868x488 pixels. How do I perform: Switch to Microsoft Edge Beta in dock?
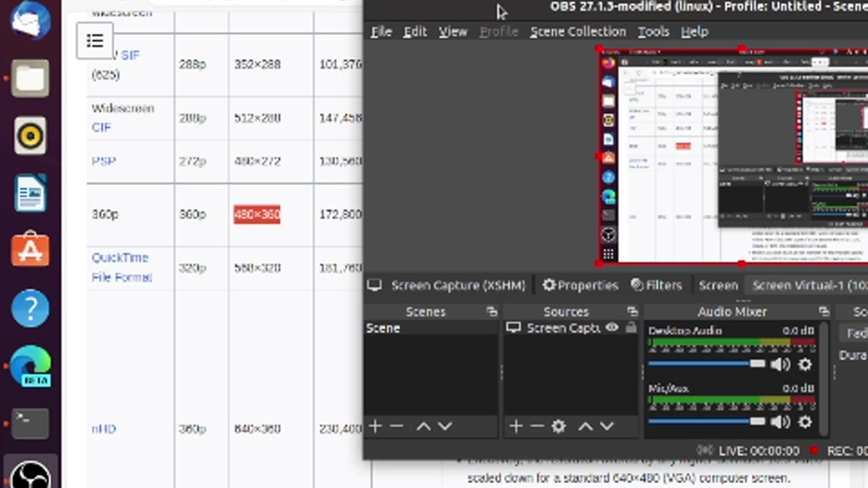30,366
